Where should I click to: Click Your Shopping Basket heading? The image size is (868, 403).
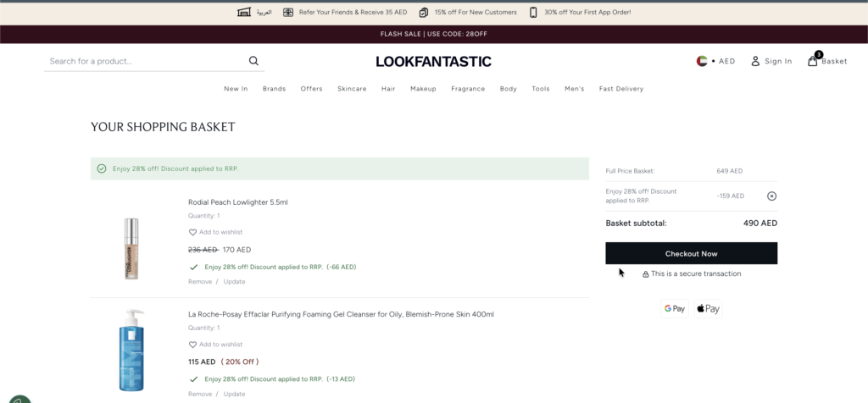point(163,127)
